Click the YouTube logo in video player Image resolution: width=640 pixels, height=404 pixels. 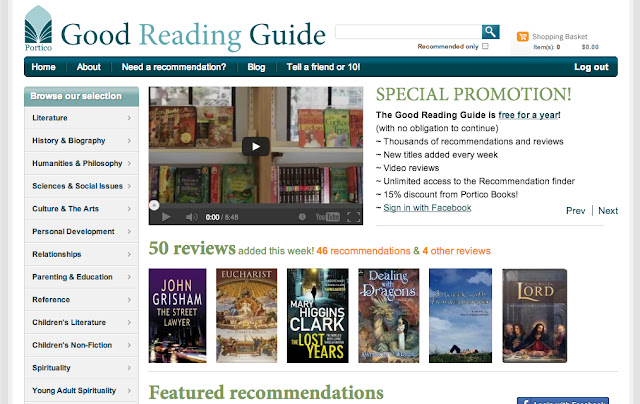pos(328,217)
